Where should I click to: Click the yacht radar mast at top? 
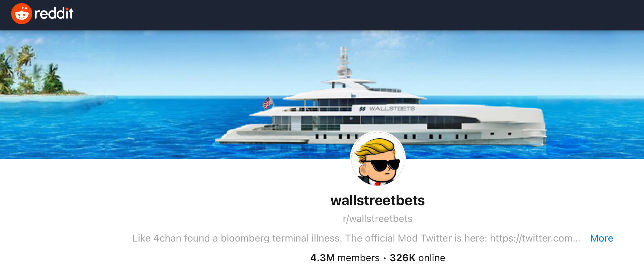[x=344, y=62]
